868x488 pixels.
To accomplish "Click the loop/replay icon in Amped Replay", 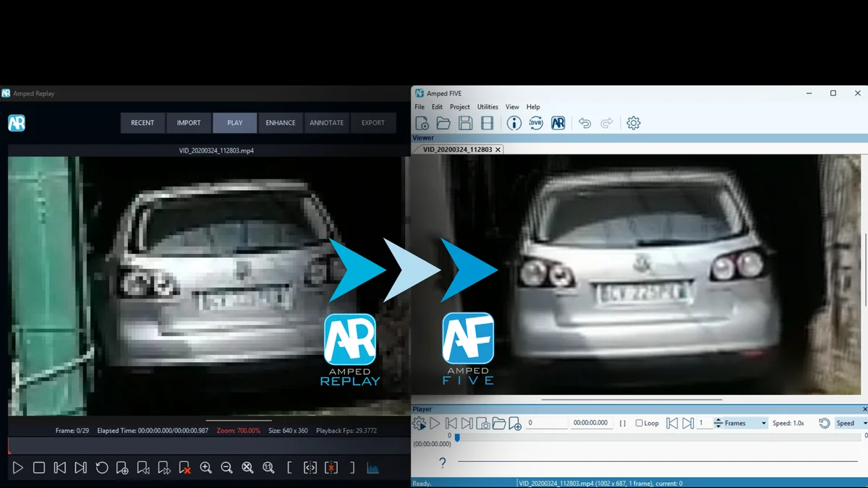I will click(x=102, y=468).
